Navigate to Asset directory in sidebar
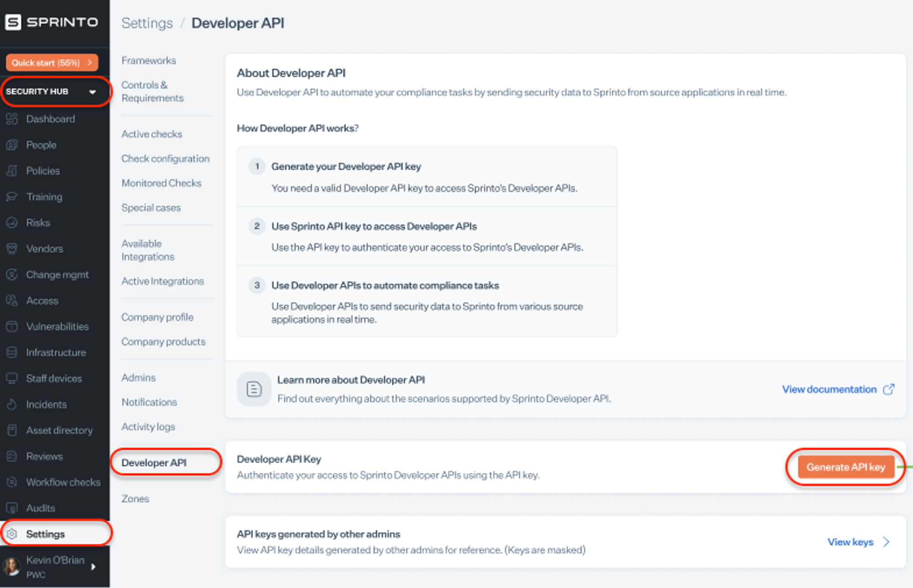The height and width of the screenshot is (588, 913). tap(59, 430)
